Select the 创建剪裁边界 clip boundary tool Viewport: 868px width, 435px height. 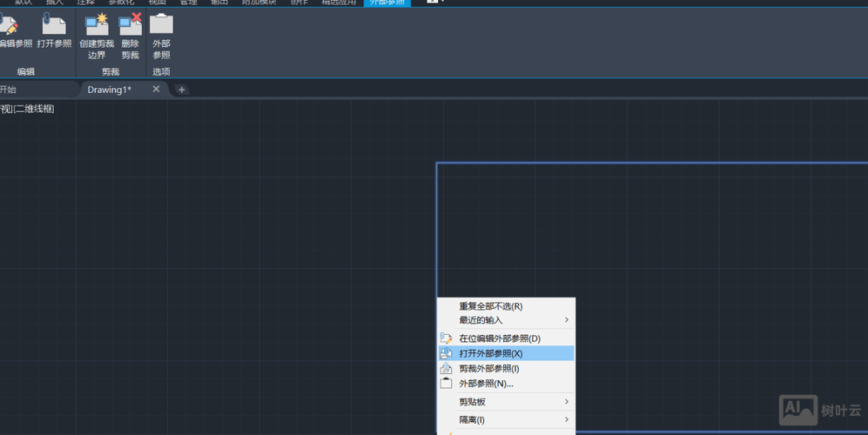(97, 36)
